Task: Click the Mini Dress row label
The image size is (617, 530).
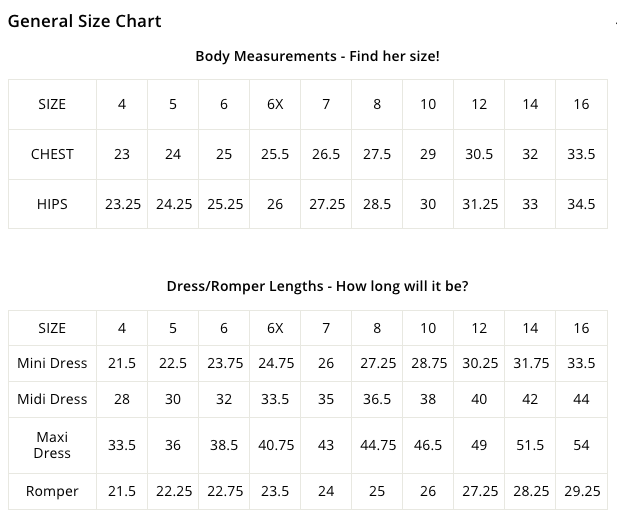Action: [52, 363]
